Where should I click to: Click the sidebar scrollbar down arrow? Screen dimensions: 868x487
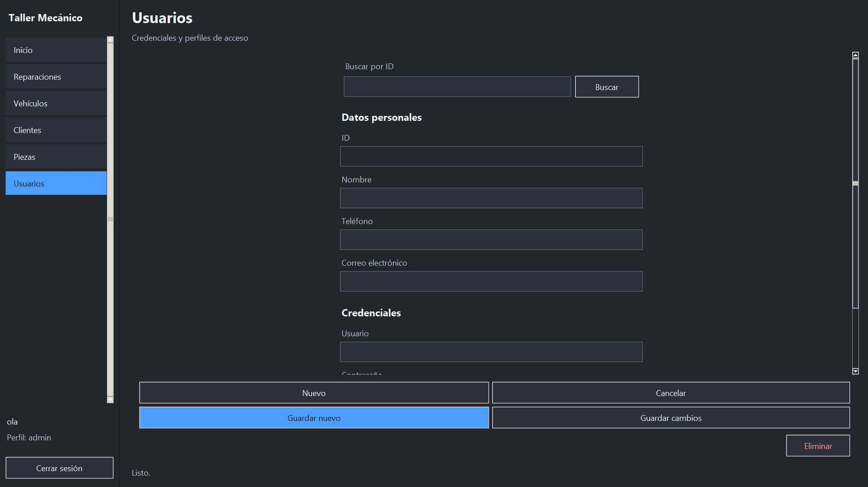point(110,400)
